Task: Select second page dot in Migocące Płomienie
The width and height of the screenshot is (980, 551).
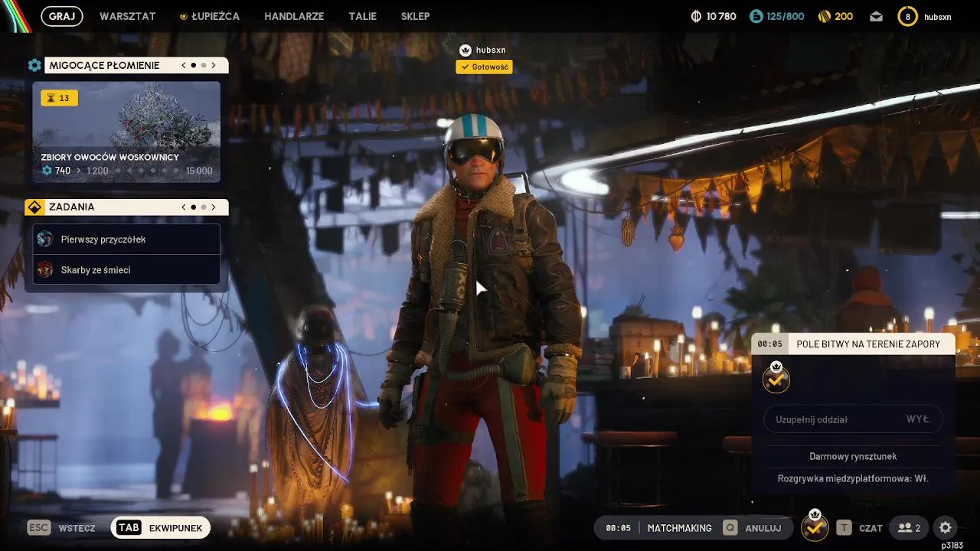Action: [x=204, y=66]
